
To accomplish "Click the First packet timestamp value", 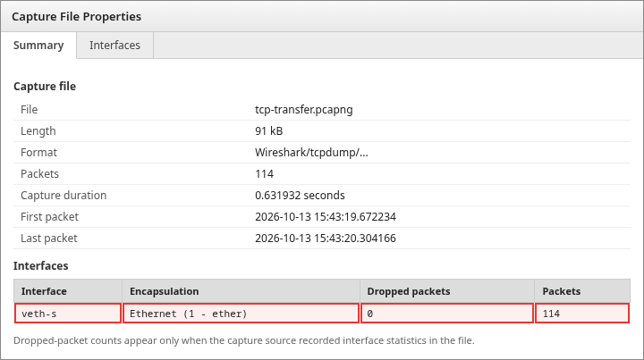I will [x=326, y=216].
